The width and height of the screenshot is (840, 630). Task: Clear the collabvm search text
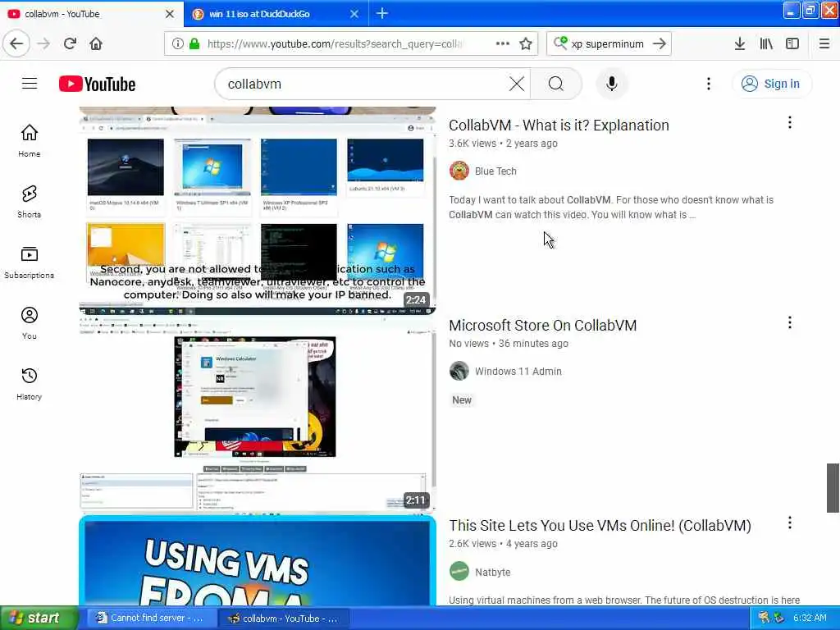click(x=517, y=84)
